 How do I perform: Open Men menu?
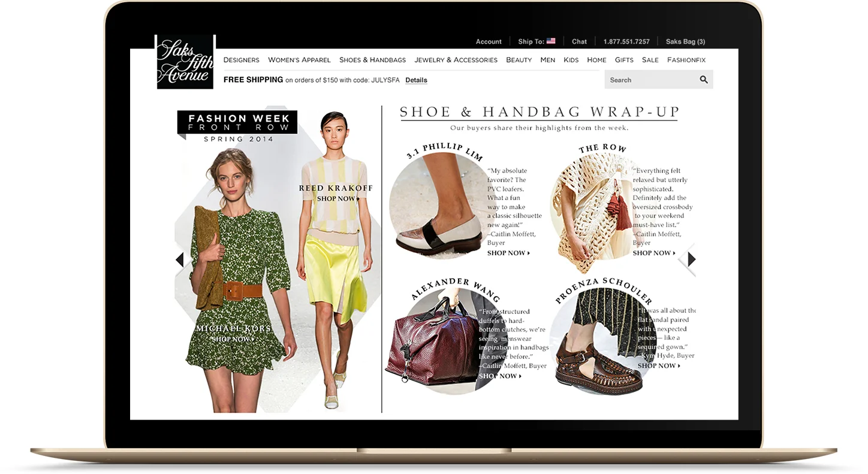tap(547, 60)
